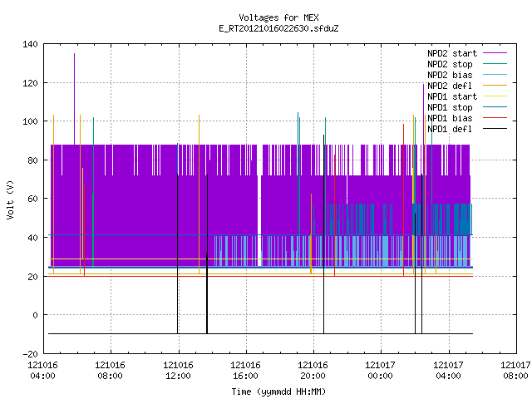Viewport: 532px width, 399px height.
Task: Select the NPD1 bias legend label
Action: click(450, 118)
